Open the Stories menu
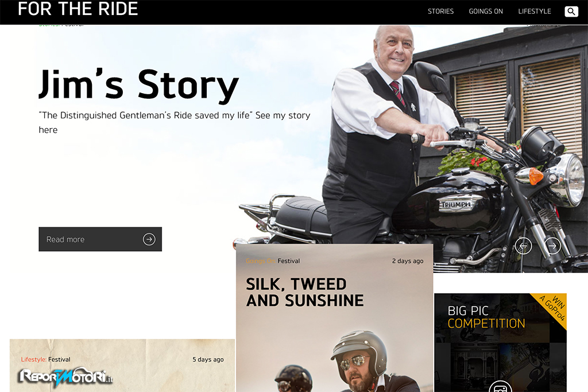Screen dimensions: 588x392 click(x=440, y=11)
